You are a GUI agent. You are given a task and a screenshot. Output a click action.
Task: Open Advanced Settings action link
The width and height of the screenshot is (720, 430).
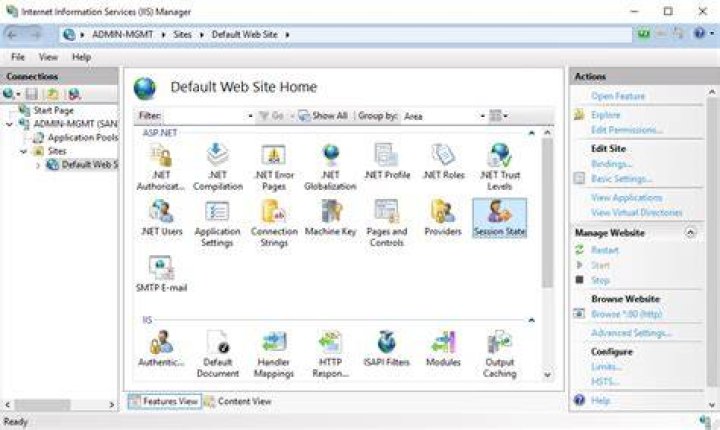pyautogui.click(x=632, y=333)
